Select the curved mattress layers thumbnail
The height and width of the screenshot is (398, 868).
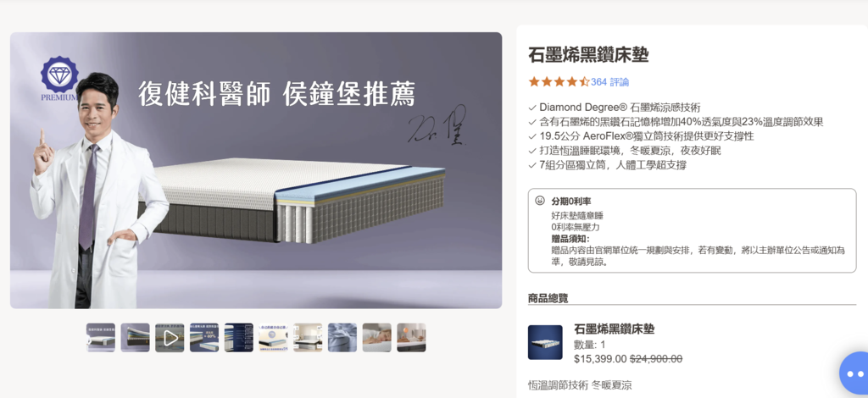click(135, 338)
